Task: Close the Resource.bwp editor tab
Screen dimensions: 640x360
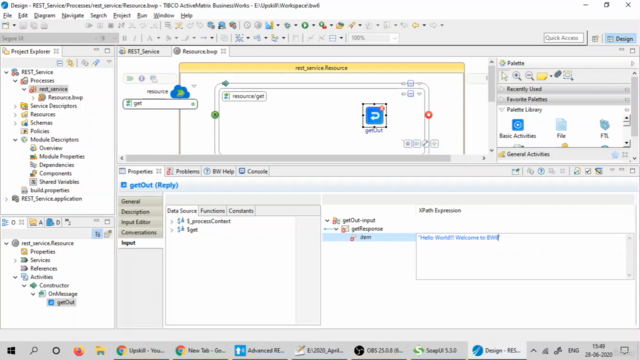Action: point(224,51)
